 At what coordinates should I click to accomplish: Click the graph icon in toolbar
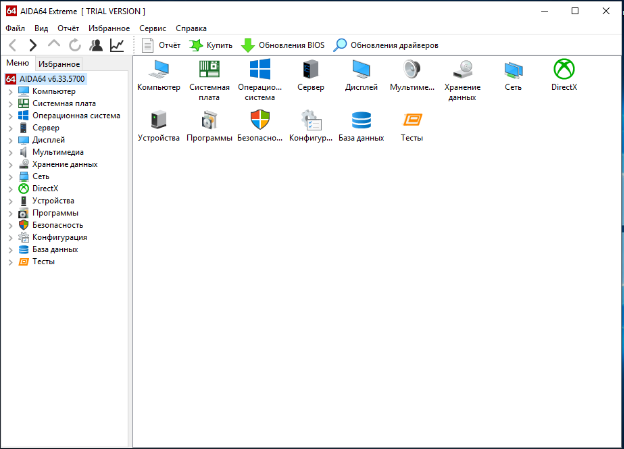click(x=118, y=45)
